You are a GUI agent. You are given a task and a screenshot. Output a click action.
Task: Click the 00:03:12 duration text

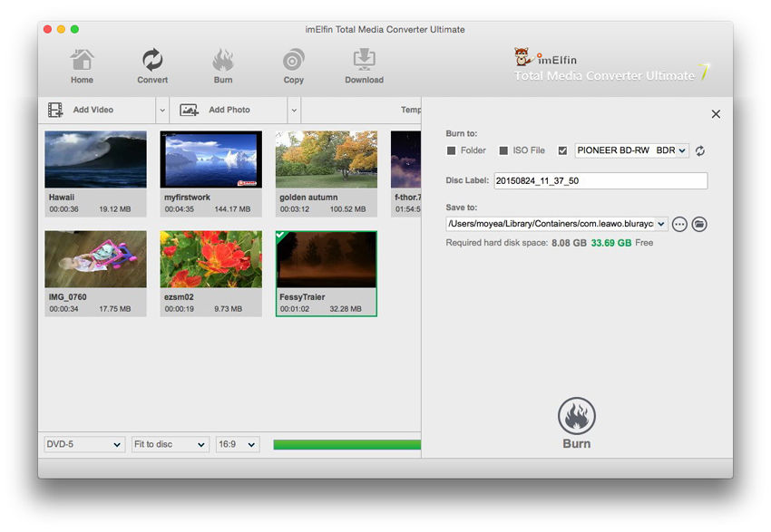click(x=295, y=209)
